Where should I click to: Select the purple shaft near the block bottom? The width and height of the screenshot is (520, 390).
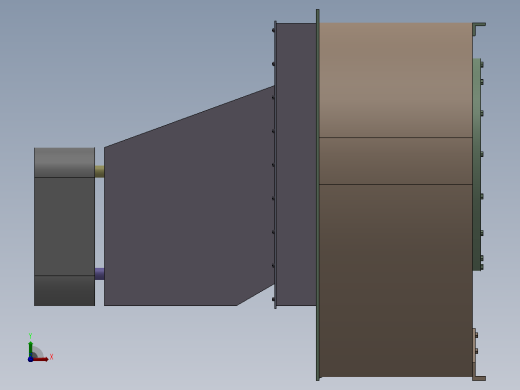[x=99, y=274]
